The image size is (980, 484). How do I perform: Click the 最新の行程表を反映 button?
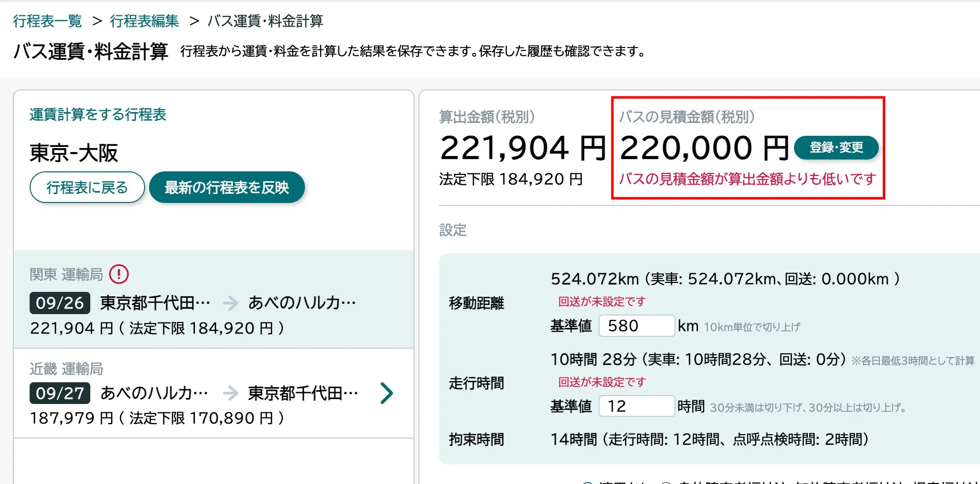226,187
